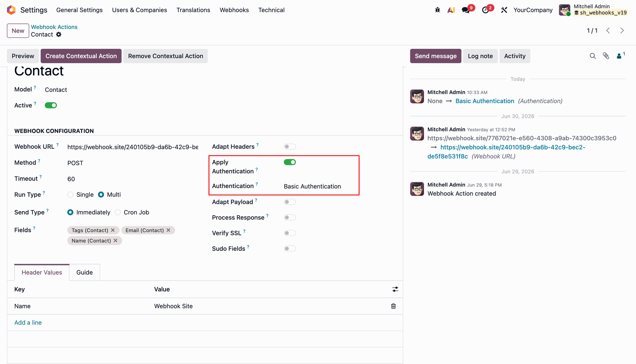Open the General Settings menu
Viewport: 636px width, 364px height.
point(79,10)
